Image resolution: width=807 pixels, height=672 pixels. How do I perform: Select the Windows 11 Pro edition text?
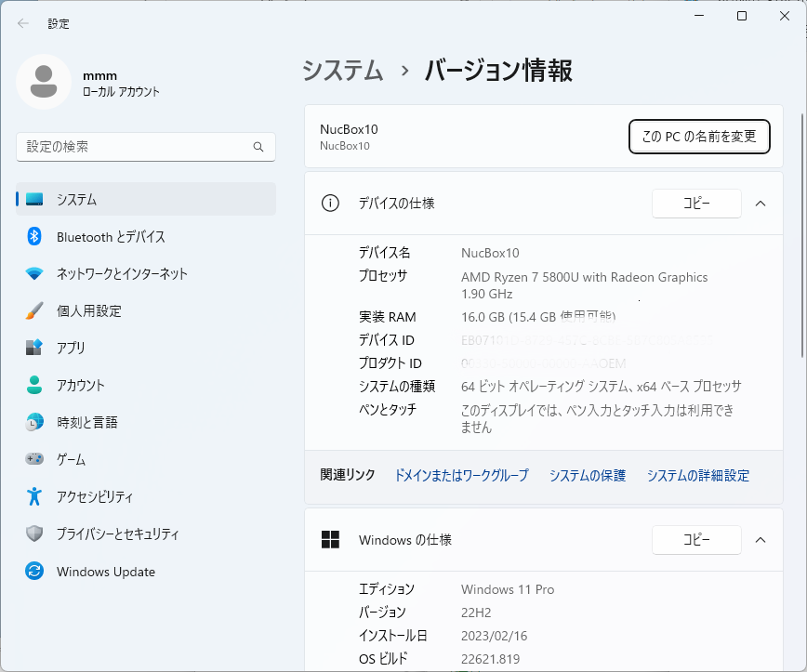pyautogui.click(x=508, y=589)
